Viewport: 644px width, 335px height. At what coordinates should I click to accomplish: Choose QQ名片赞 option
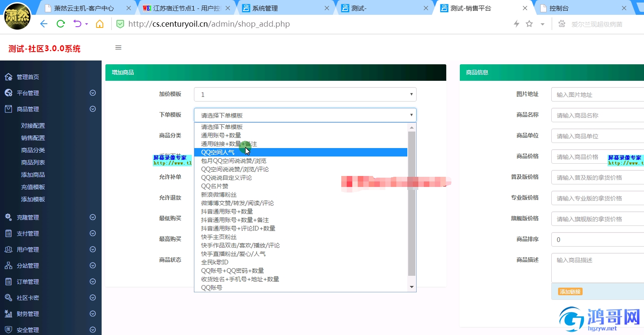(x=301, y=186)
